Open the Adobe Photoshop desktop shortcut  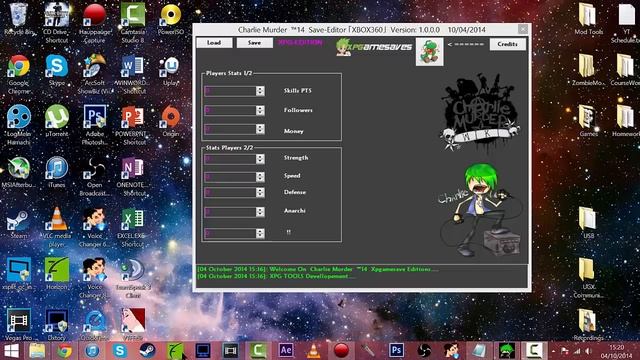coord(95,124)
